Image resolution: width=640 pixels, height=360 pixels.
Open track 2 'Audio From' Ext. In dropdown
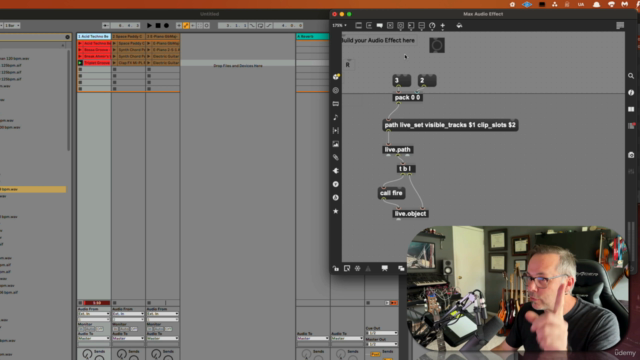click(128, 313)
